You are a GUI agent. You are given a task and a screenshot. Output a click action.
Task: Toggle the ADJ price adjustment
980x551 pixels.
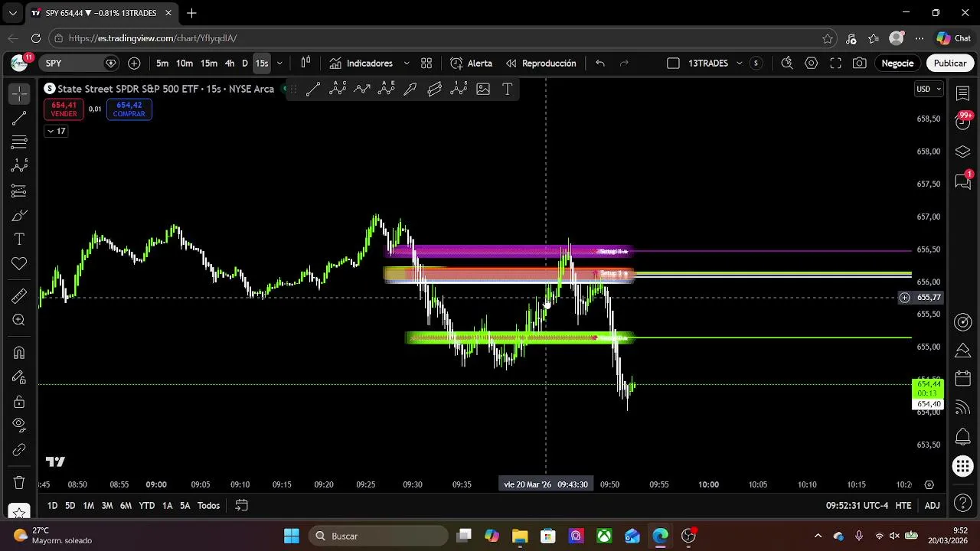[x=932, y=506]
